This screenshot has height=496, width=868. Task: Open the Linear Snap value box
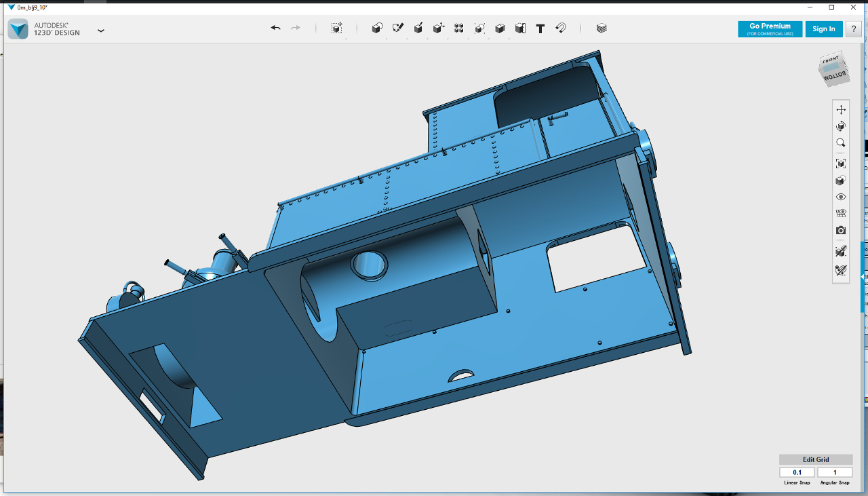pyautogui.click(x=797, y=472)
